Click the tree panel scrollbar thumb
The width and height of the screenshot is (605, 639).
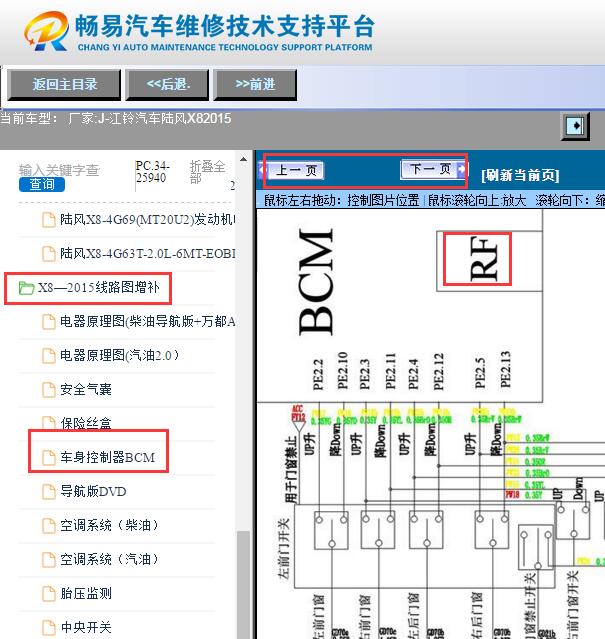[244, 585]
